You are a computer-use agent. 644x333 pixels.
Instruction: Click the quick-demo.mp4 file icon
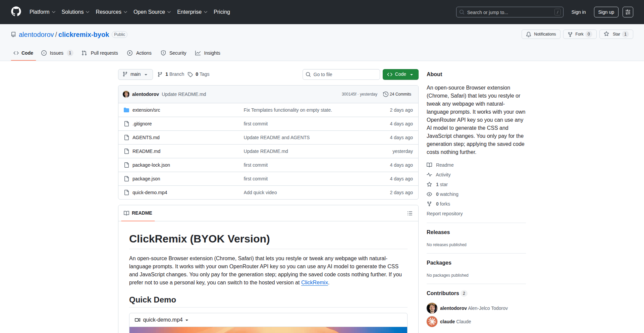126,192
